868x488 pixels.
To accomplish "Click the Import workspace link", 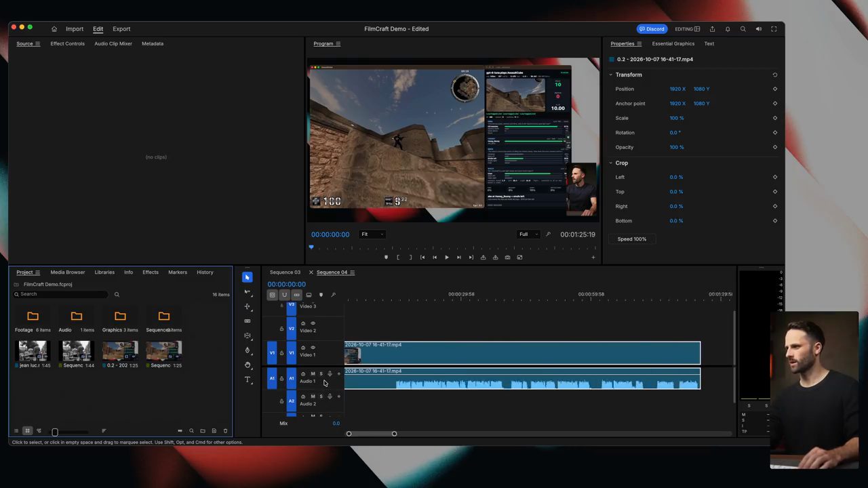I will 75,29.
